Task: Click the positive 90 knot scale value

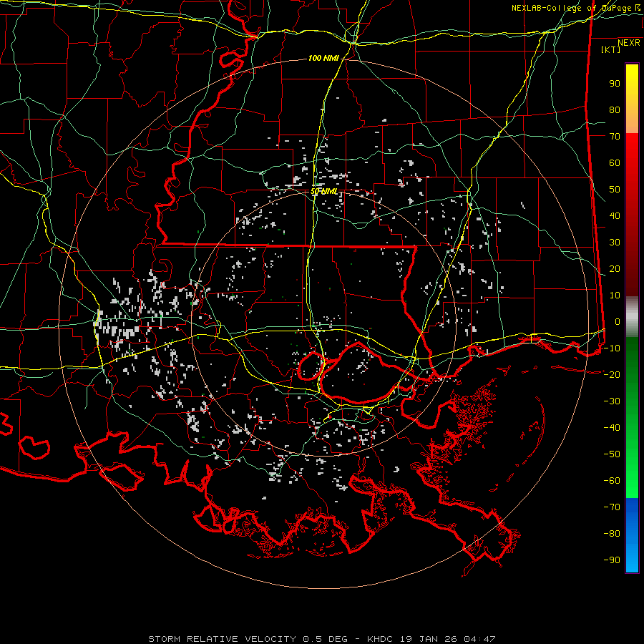Action: [x=615, y=84]
